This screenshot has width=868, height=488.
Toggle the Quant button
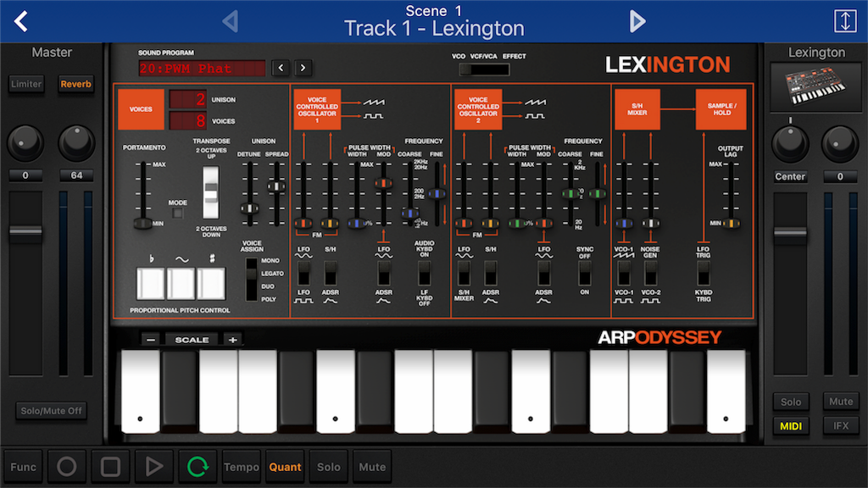click(x=285, y=467)
